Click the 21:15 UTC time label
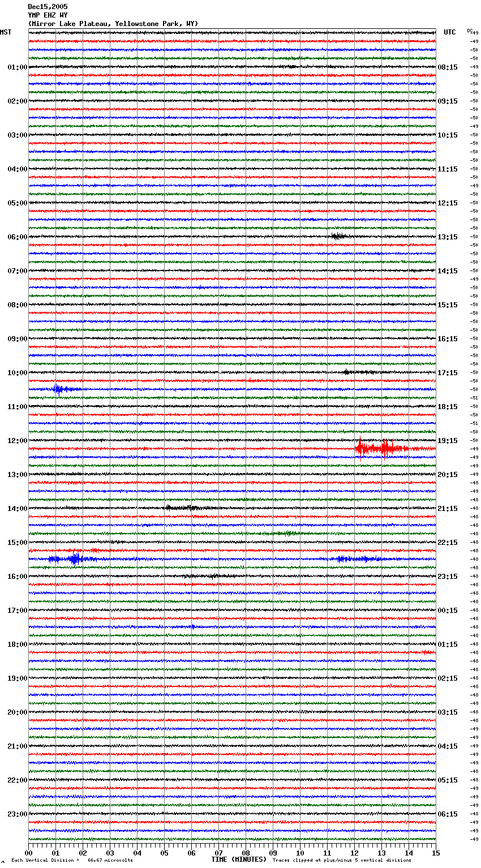This screenshot has height=868, width=481. coord(448,509)
